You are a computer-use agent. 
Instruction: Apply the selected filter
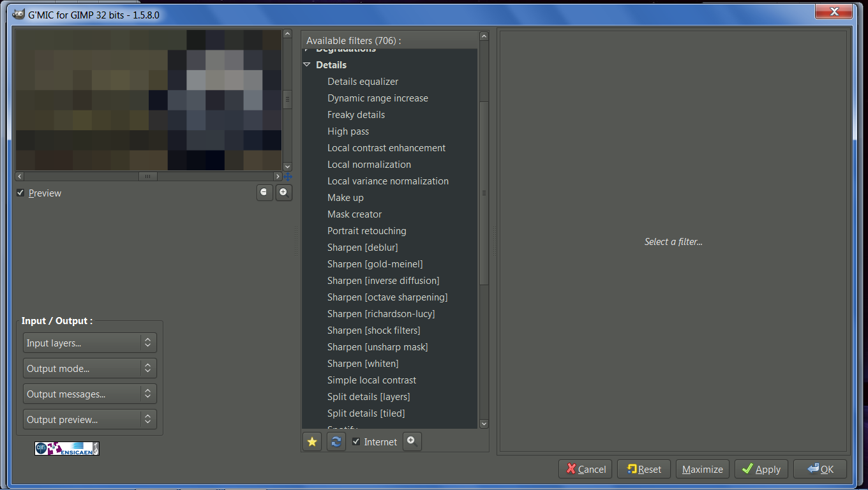pos(761,469)
